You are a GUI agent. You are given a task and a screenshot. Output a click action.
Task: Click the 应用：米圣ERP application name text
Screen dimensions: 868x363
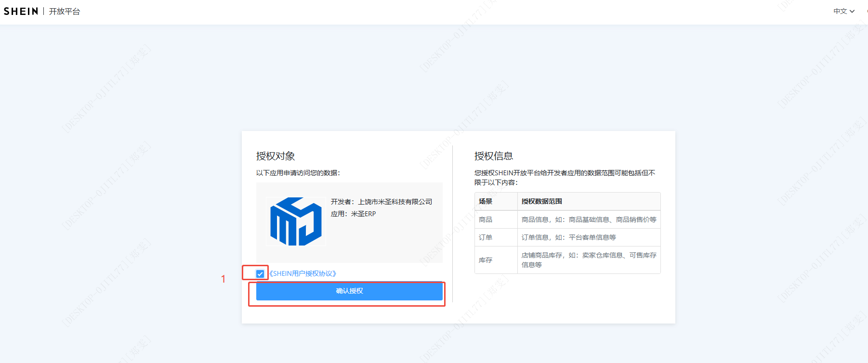(x=353, y=214)
